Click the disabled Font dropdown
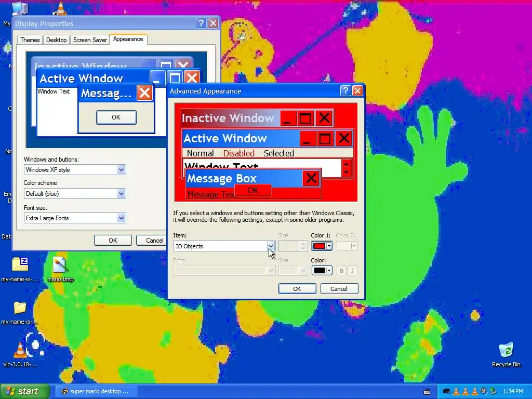 [x=224, y=270]
